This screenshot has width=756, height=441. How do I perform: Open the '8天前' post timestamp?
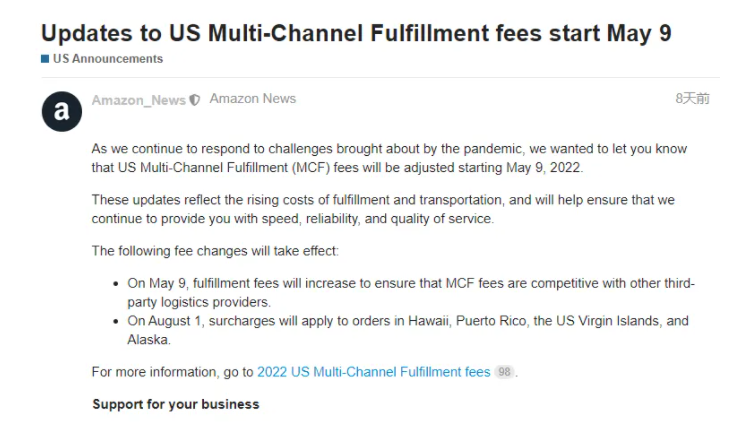[692, 99]
